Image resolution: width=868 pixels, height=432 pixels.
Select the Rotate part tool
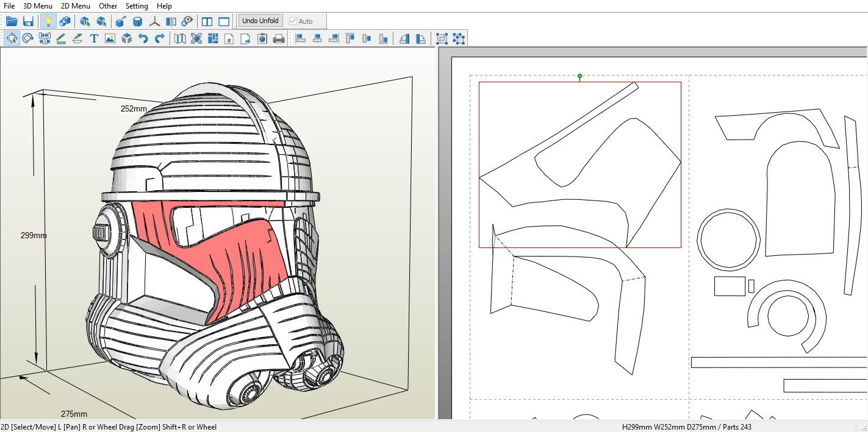pyautogui.click(x=28, y=38)
